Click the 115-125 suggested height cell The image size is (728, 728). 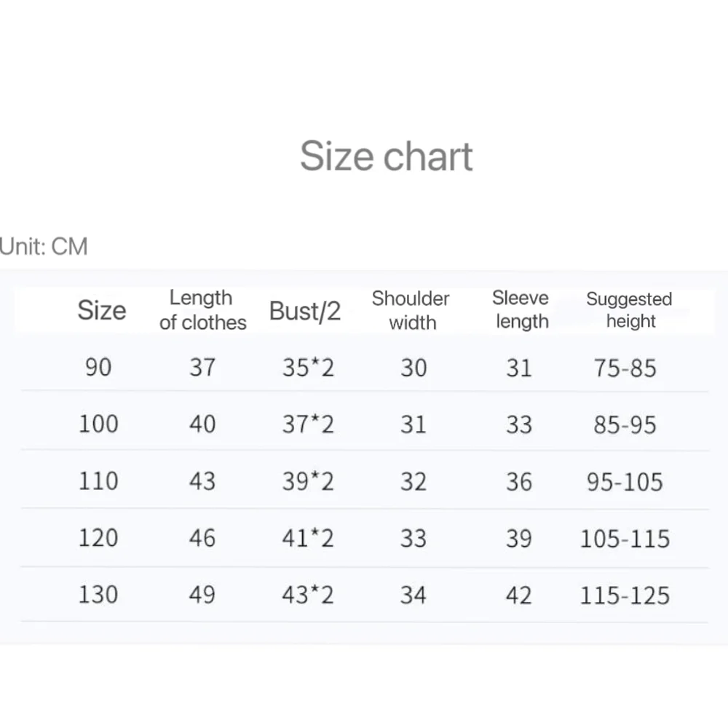(625, 596)
